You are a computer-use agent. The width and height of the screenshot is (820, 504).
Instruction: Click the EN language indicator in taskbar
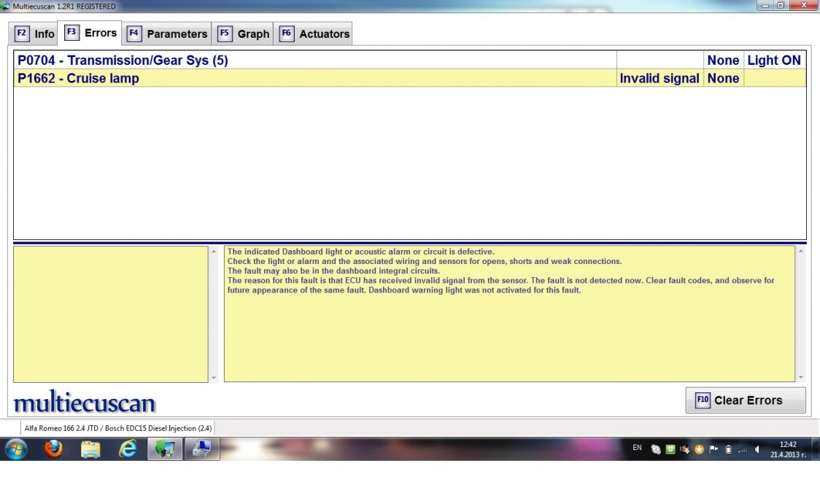[x=637, y=448]
